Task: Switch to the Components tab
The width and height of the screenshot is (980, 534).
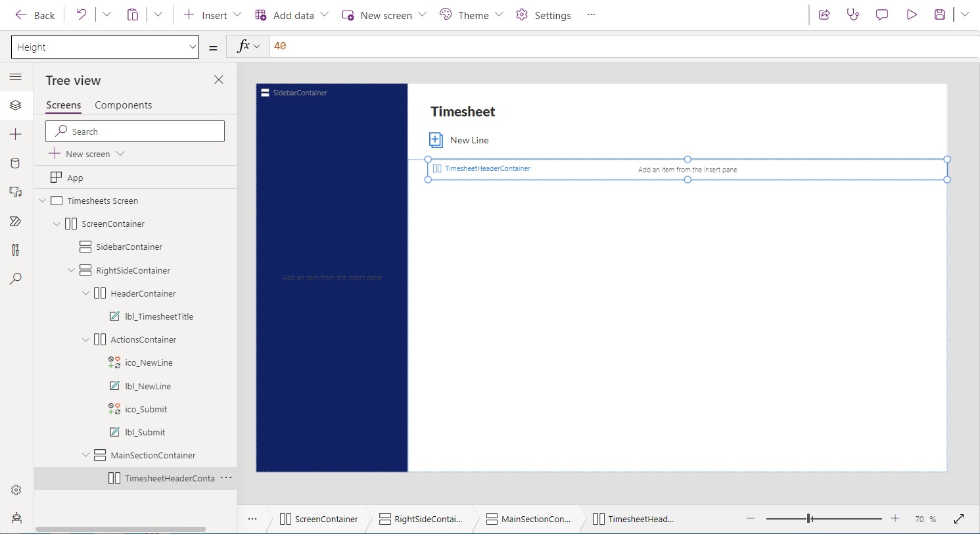Action: click(x=123, y=105)
